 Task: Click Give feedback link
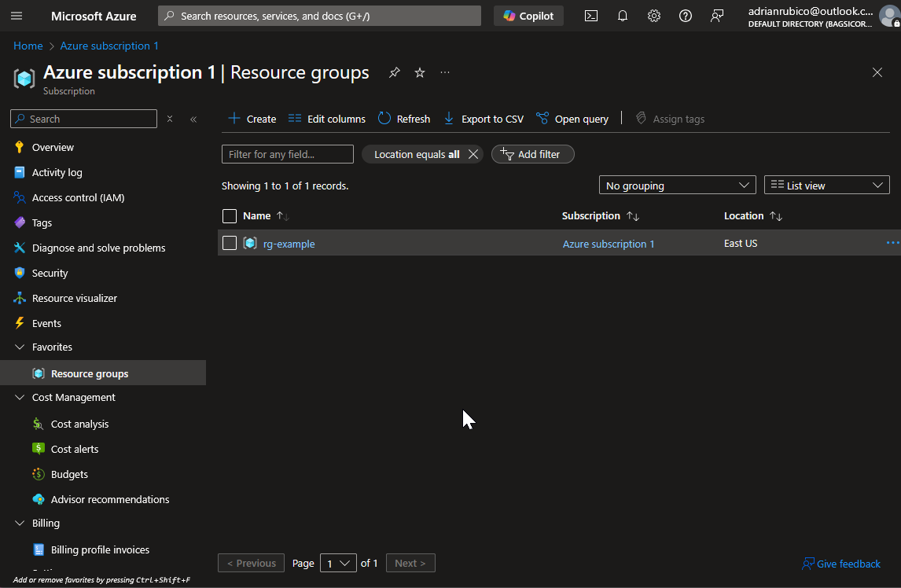pos(840,564)
